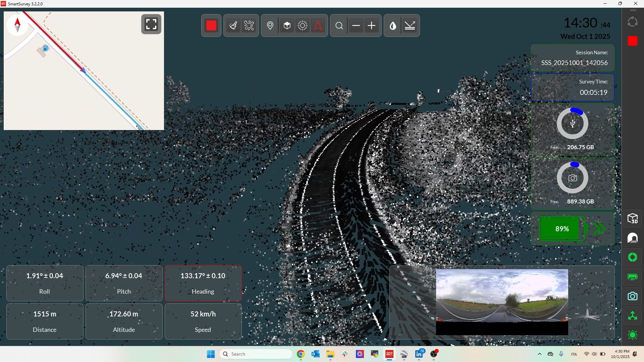Screen dimensions: 644x362
Task: Click the green double chevron beside battery
Action: [x=599, y=229]
